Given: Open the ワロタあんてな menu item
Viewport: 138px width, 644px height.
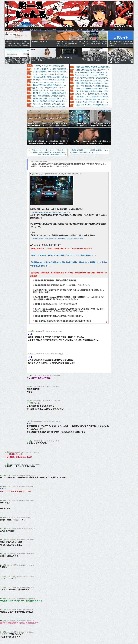Looking at the screenshot, I should click(x=68, y=30).
